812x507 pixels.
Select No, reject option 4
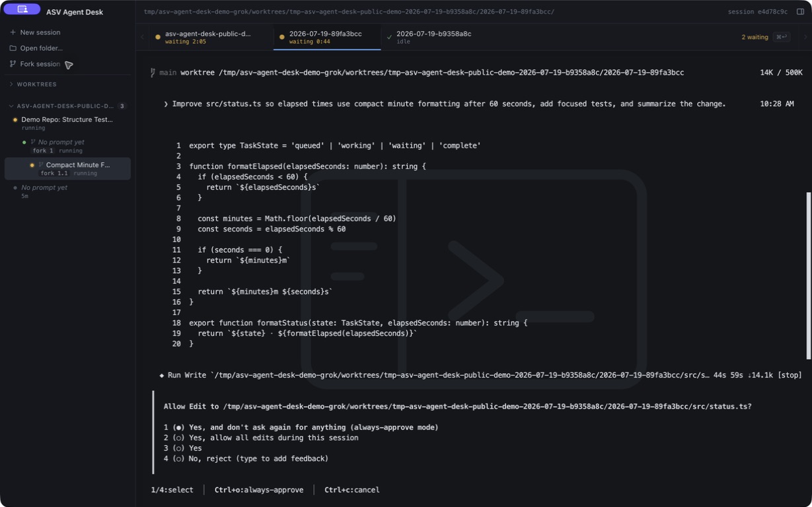pyautogui.click(x=246, y=458)
